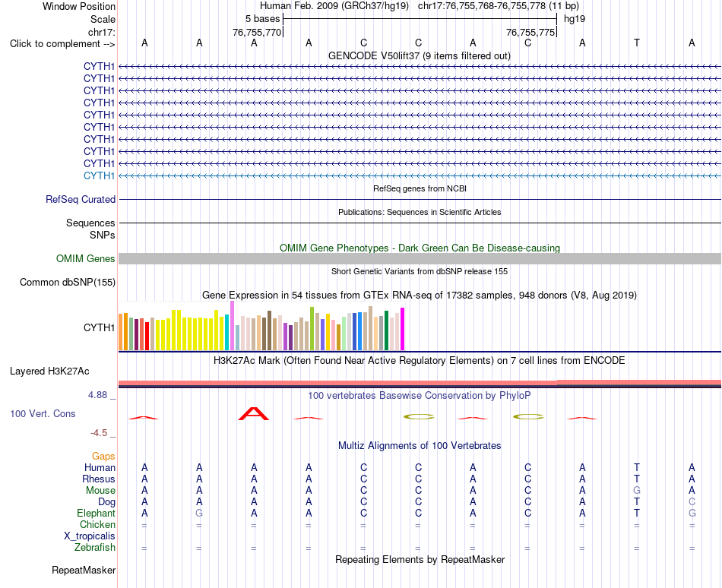This screenshot has width=722, height=588.
Task: Click the GTEx Gene Expression track title
Action: [420, 295]
